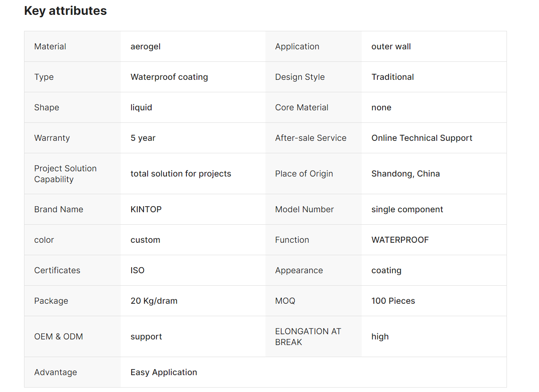539x392 pixels.
Task: Click Shandong, China origin value
Action: (x=405, y=174)
